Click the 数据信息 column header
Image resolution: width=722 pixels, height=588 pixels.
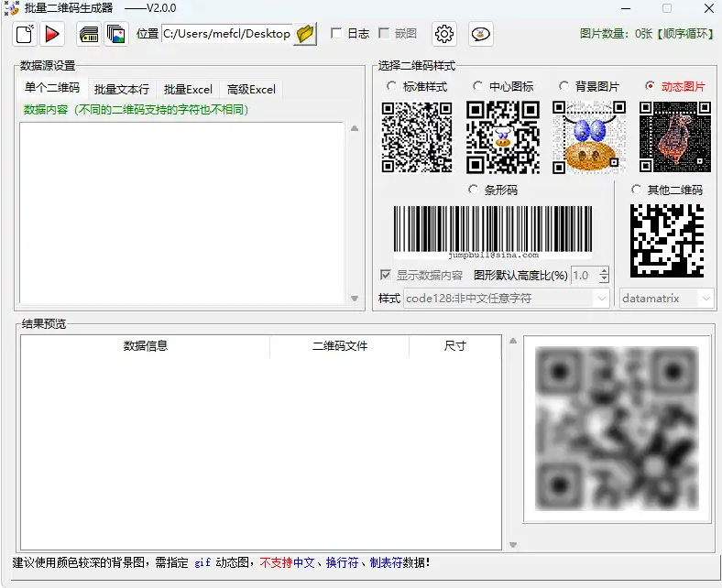(146, 346)
